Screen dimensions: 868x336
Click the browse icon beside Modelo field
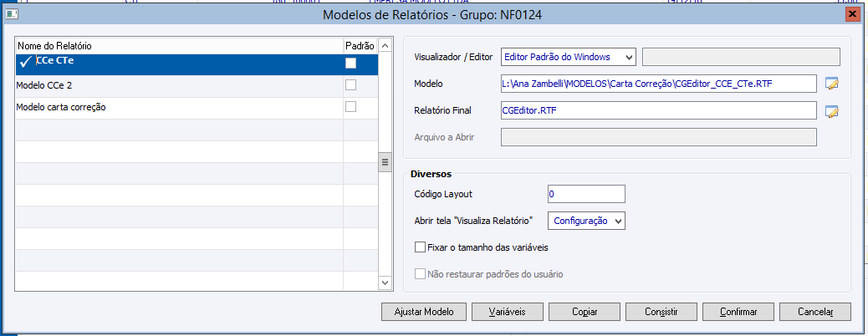(831, 83)
